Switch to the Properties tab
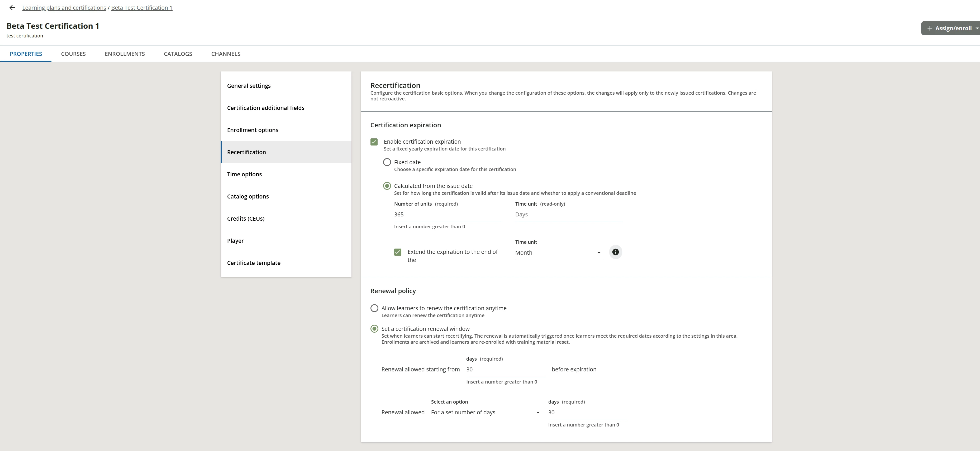This screenshot has height=451, width=980. pos(26,54)
